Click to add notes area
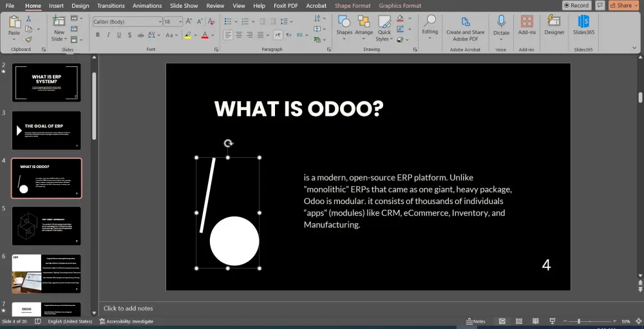Screen dimensions: 644x329 tap(128, 308)
